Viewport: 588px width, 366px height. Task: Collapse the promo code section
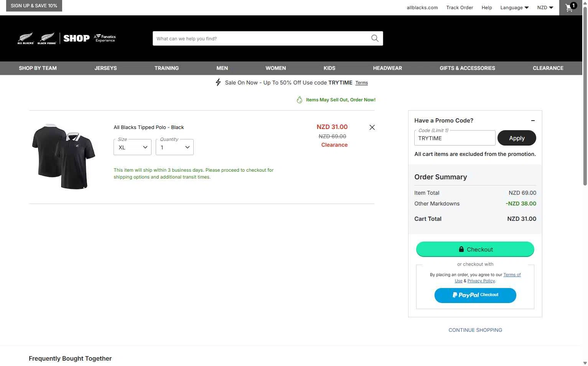(x=533, y=121)
